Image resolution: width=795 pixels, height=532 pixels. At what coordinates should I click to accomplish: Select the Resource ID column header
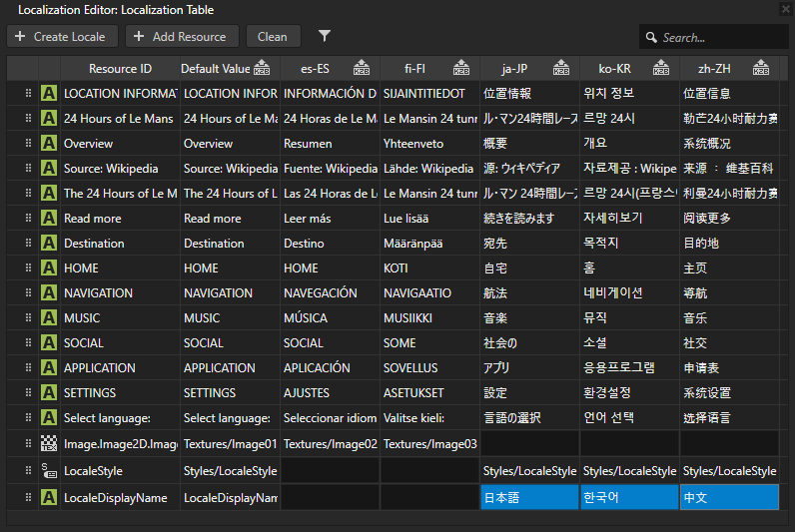click(120, 69)
